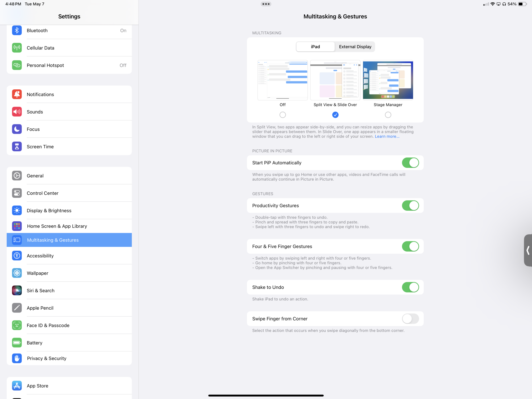Turn off Shake to Undo switch

tap(410, 287)
